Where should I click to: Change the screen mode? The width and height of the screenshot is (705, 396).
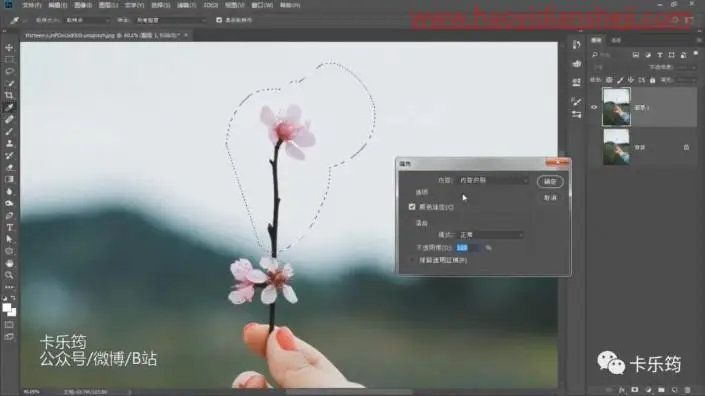[x=9, y=337]
